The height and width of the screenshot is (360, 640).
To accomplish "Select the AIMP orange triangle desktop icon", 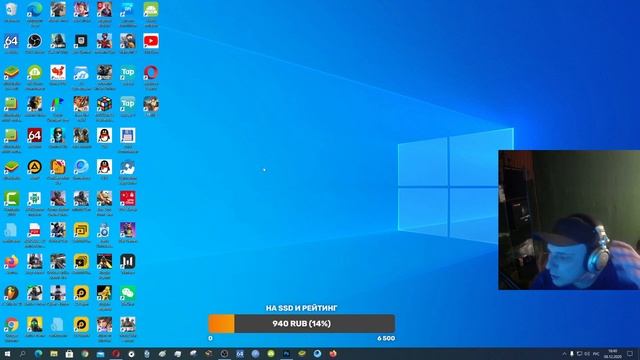I will (x=35, y=167).
